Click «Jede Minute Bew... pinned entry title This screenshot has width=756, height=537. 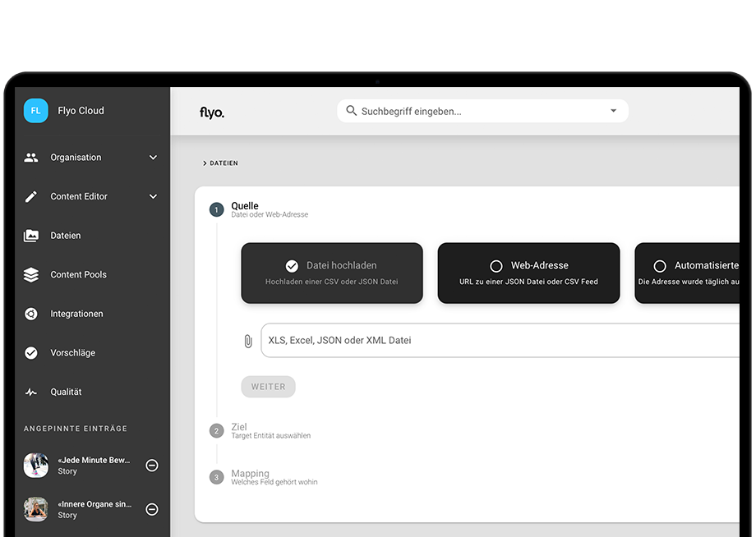94,461
